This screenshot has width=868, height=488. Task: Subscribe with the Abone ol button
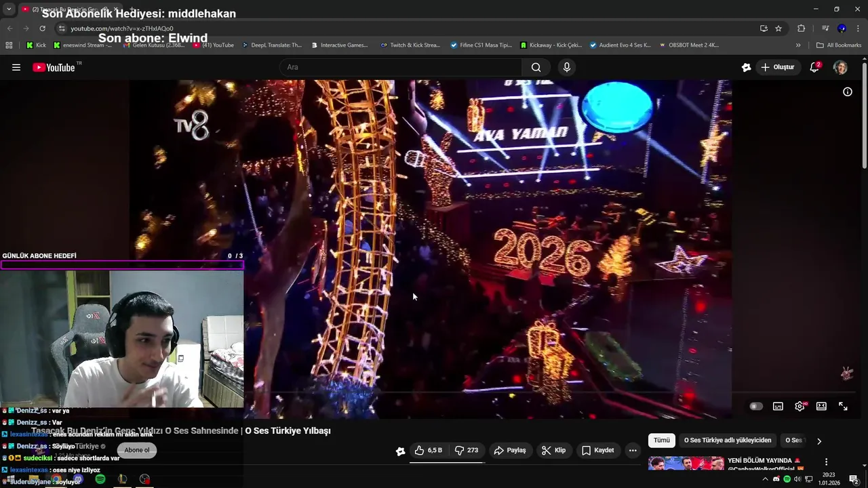pyautogui.click(x=137, y=450)
